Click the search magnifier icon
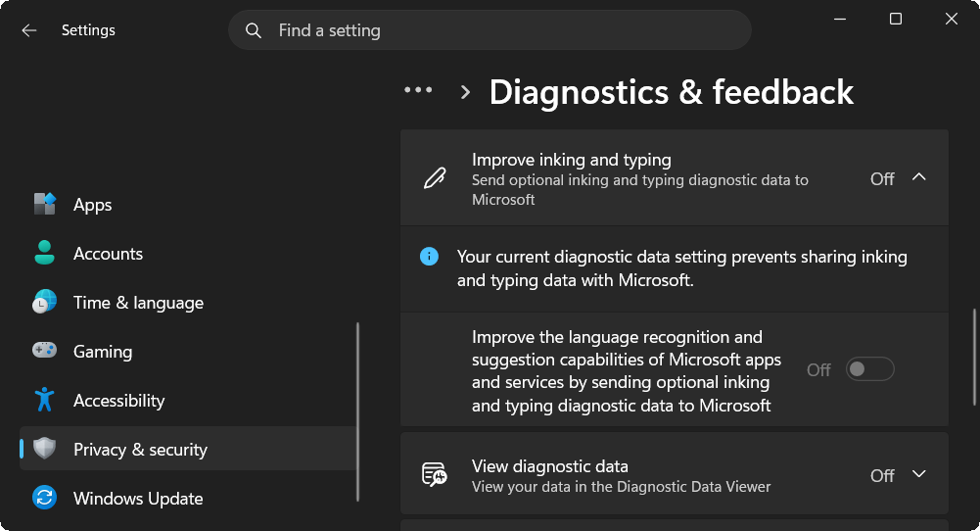The width and height of the screenshot is (980, 531). [x=254, y=30]
